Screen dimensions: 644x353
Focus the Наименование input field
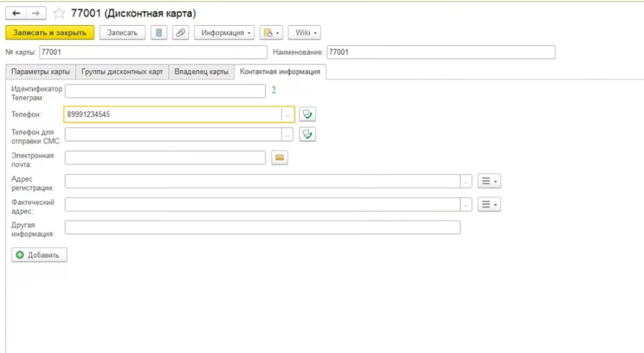click(441, 52)
